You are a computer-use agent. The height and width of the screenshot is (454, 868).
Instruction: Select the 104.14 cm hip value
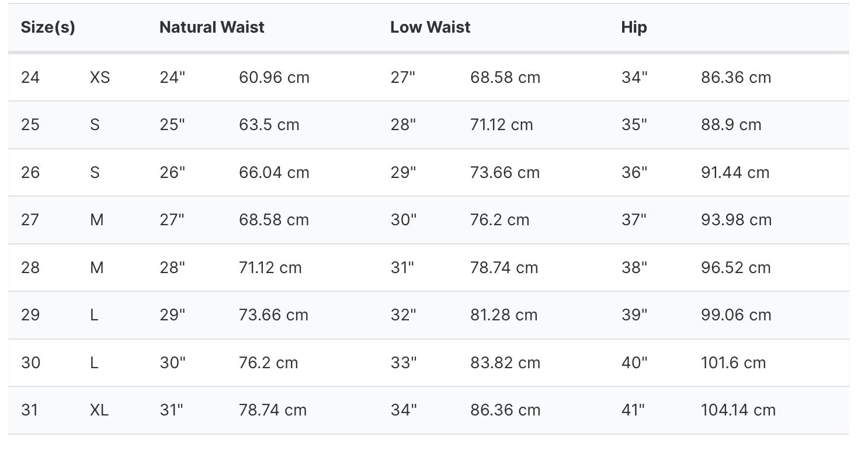(x=738, y=410)
